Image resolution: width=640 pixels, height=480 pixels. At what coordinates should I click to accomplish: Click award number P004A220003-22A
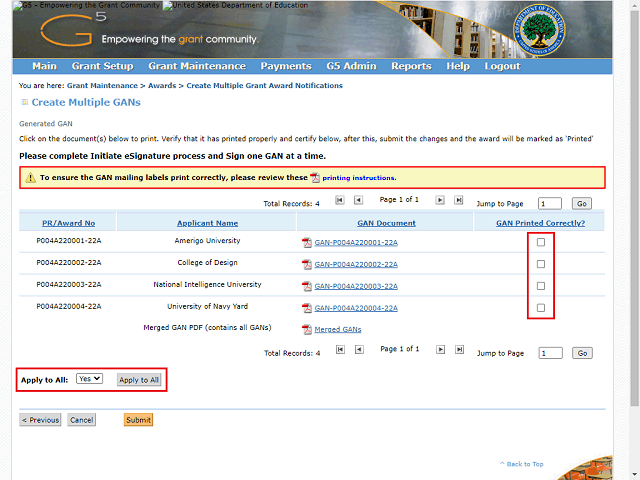coord(69,284)
